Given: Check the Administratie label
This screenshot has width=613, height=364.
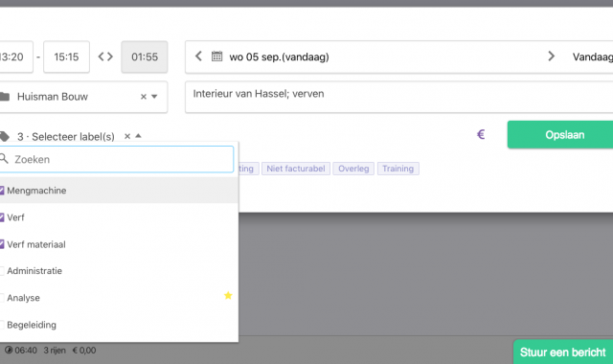Looking at the screenshot, I should pos(2,271).
